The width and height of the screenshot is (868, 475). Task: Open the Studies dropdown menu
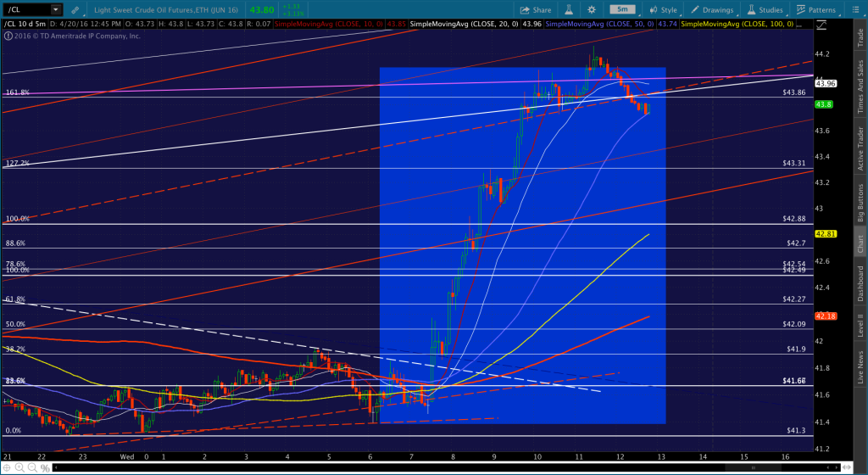[x=765, y=9]
